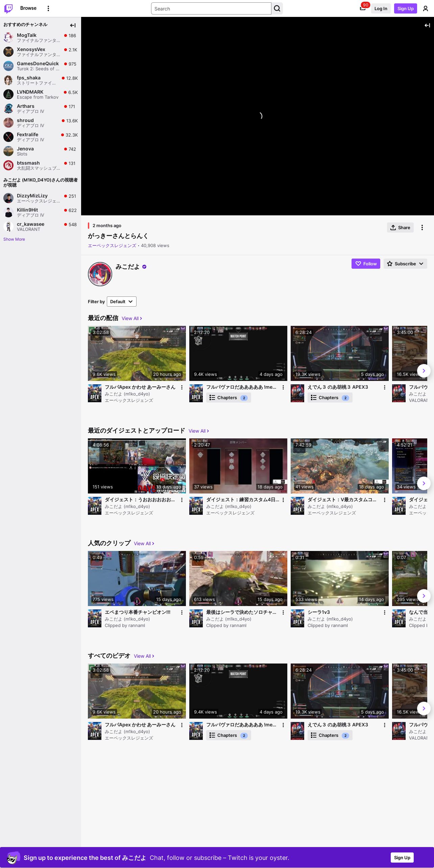The width and height of the screenshot is (434, 868).
Task: Click the Log In button
Action: (x=381, y=8)
